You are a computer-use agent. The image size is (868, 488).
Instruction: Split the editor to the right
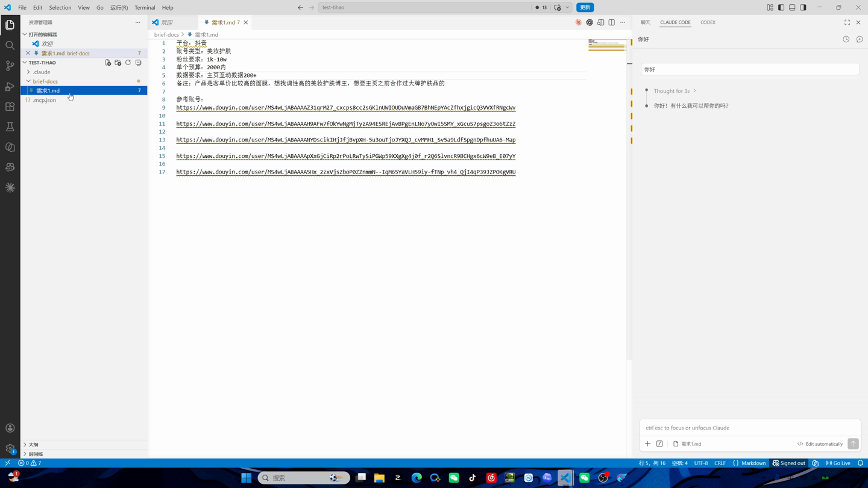[611, 22]
